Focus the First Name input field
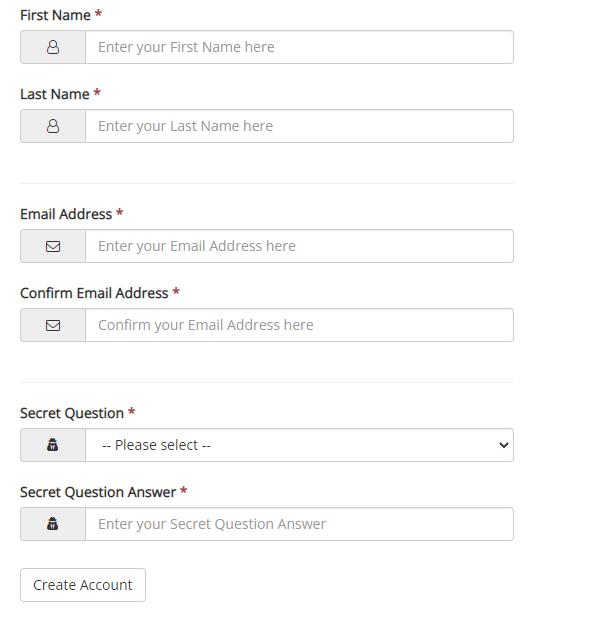This screenshot has width=591, height=622. 299,47
